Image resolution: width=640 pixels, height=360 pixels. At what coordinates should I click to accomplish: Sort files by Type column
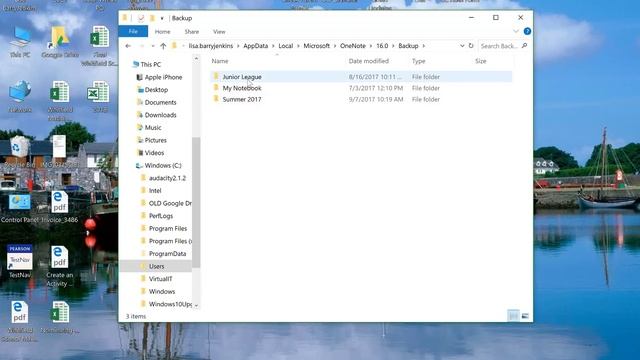[x=418, y=61]
